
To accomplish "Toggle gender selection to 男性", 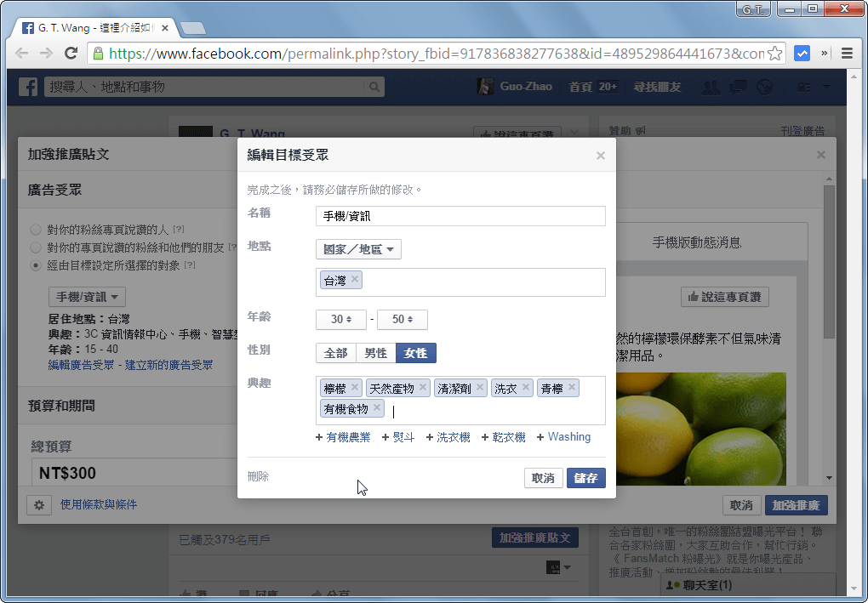I will 375,353.
